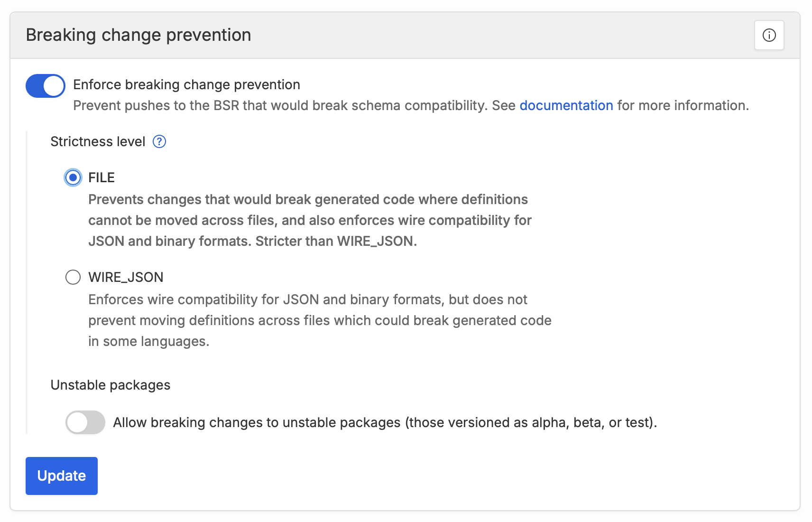Click the "Unstable packages" section heading

point(111,385)
